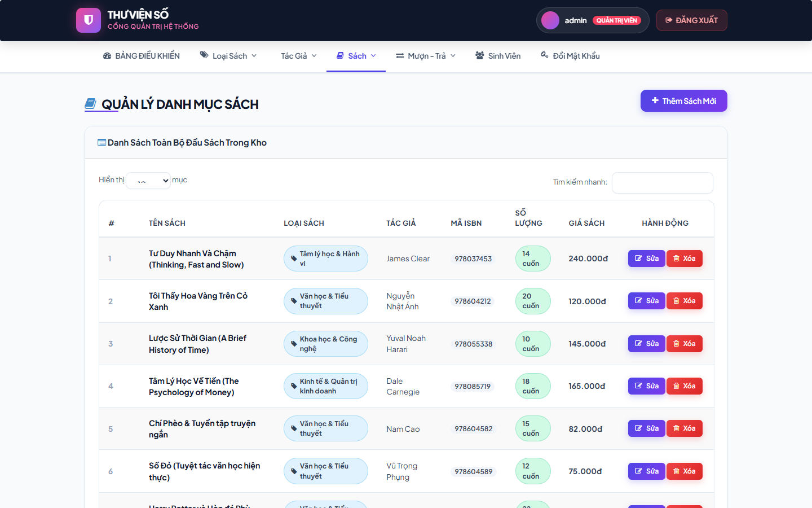The width and height of the screenshot is (812, 508).
Task: Expand the Tác Giả menu
Action: tap(299, 56)
